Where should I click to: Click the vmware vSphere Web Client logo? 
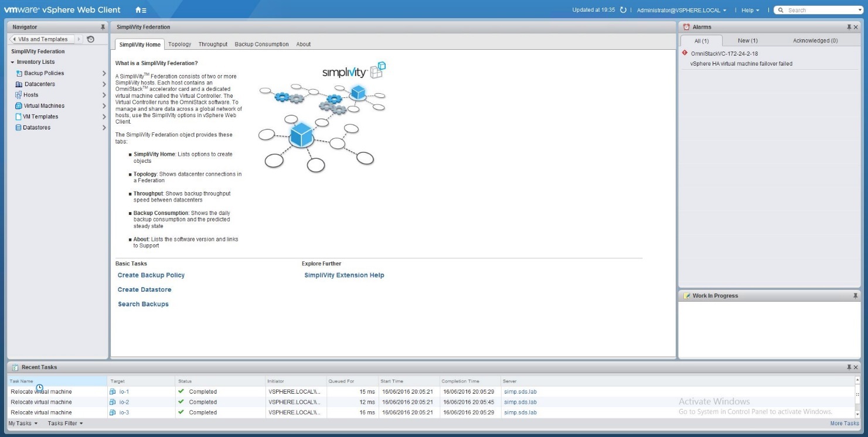coord(62,9)
